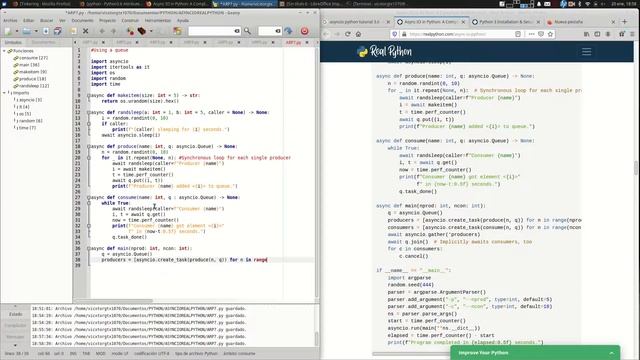Toggle Firefox reader view icon

518,34
